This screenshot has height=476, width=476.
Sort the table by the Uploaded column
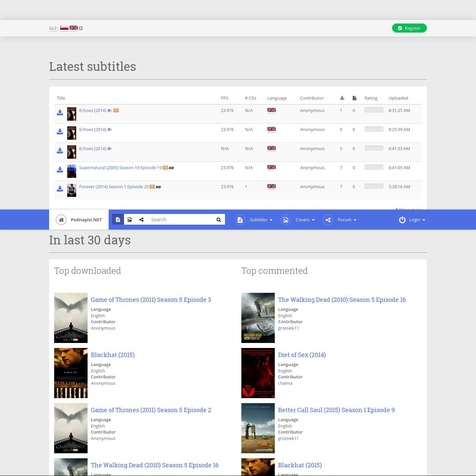398,98
